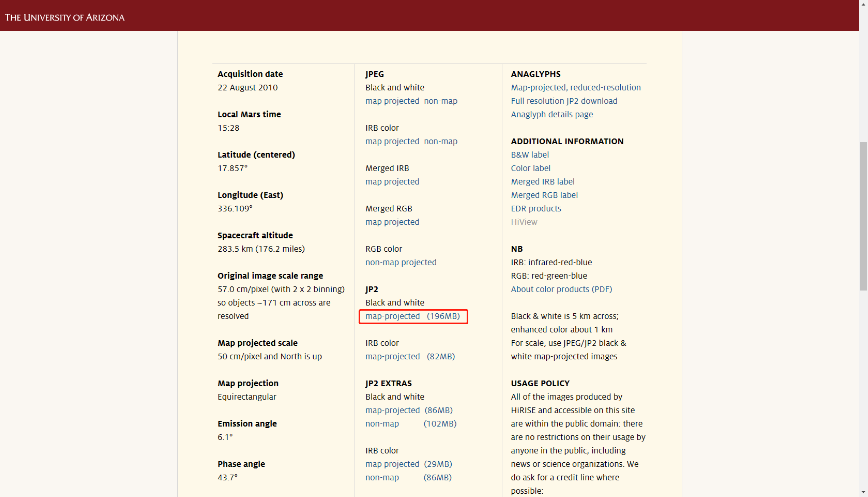This screenshot has height=497, width=868.
Task: Open the B&W label link
Action: click(530, 155)
